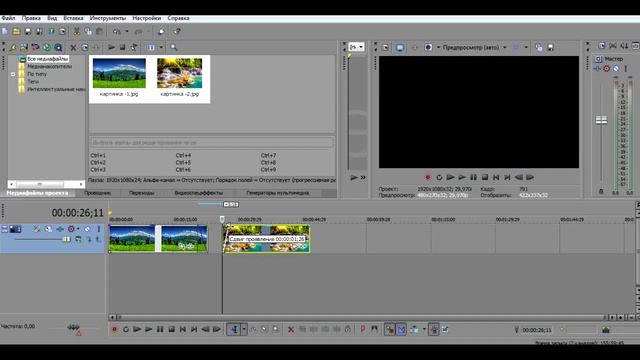
Task: Toggle ignore event grouping
Action: (x=445, y=329)
